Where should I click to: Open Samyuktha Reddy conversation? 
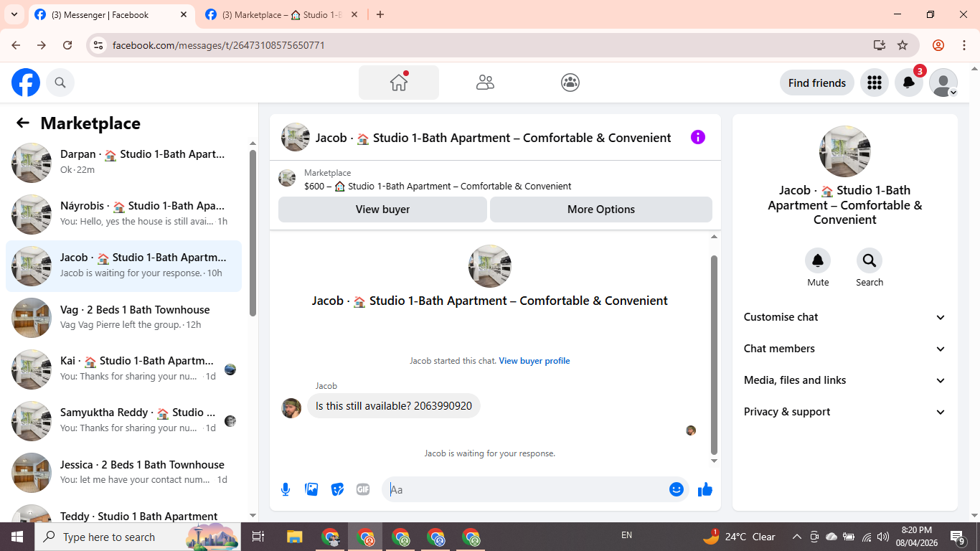[x=123, y=420]
